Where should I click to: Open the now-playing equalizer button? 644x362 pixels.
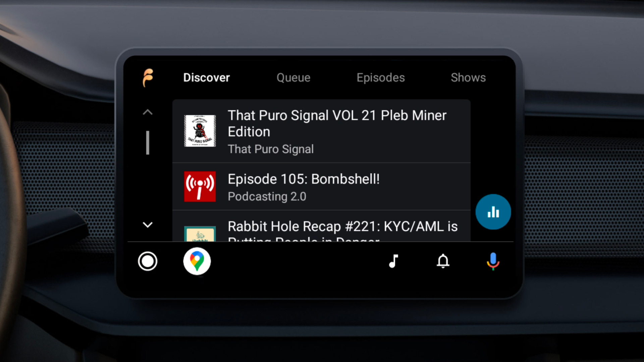(493, 212)
